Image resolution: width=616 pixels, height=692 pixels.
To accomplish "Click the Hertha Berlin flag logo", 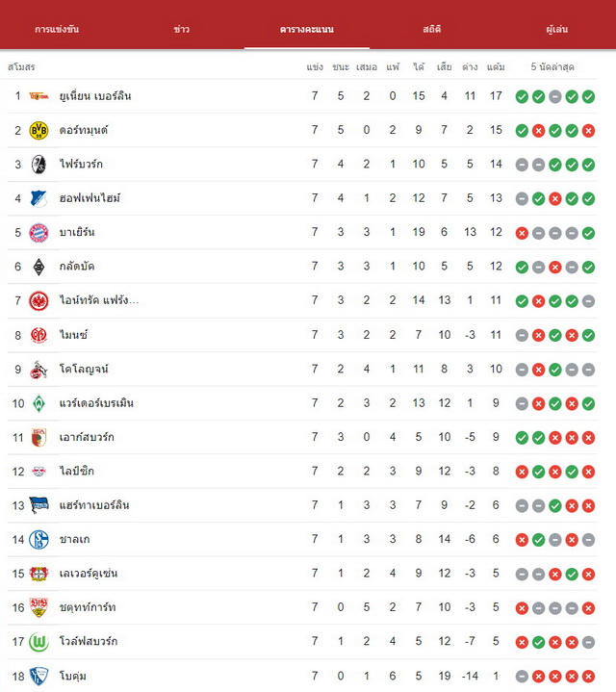I will click(x=38, y=505).
